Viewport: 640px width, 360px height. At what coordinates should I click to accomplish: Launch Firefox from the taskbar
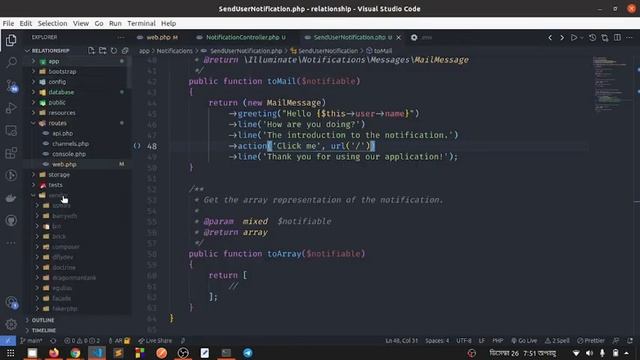point(54,353)
